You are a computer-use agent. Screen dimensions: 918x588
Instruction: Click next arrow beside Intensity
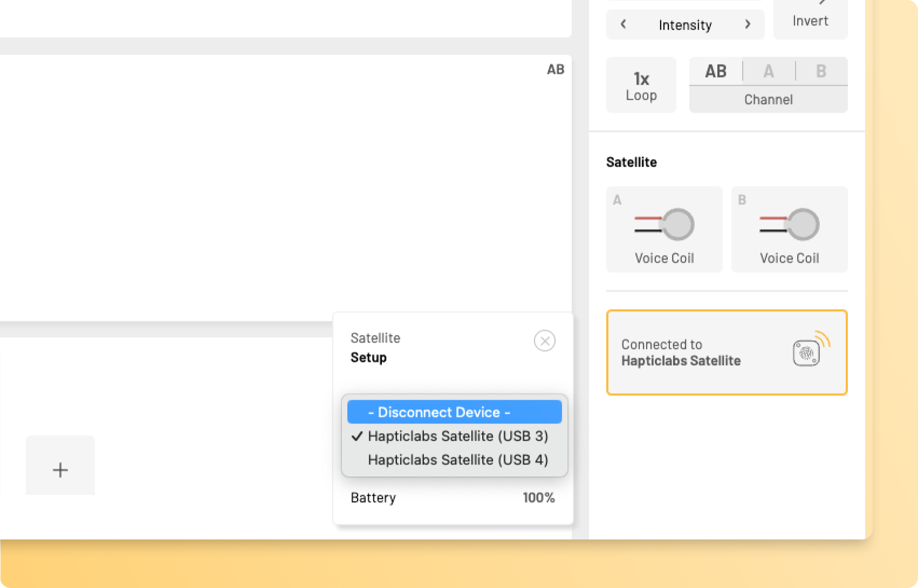click(x=748, y=24)
